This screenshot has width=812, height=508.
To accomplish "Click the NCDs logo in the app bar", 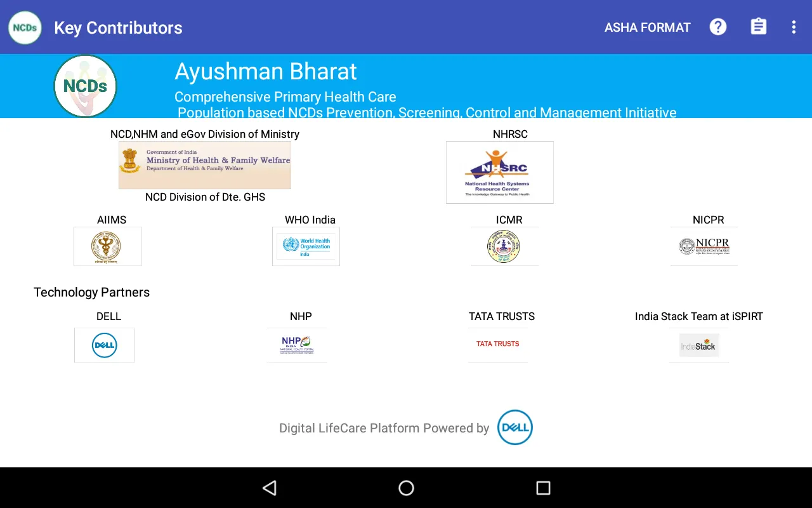I will (24, 27).
